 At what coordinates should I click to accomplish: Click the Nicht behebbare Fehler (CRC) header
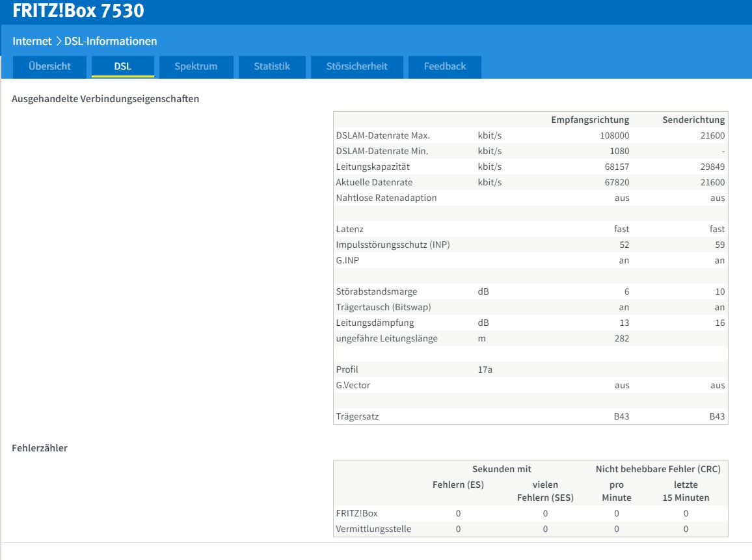coord(658,469)
